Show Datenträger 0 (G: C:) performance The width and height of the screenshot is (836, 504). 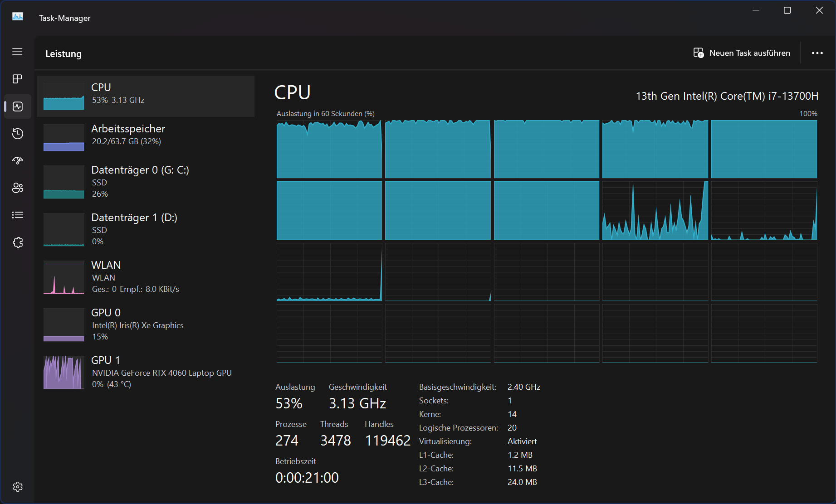(x=145, y=181)
